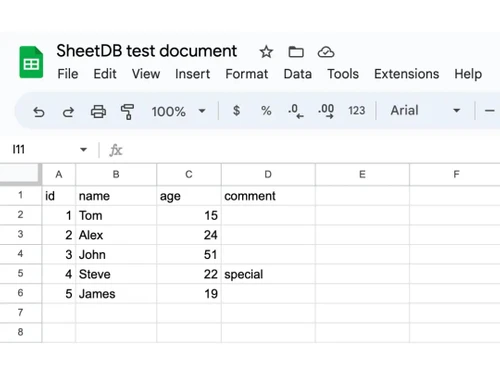Select column F header
The width and height of the screenshot is (500, 375).
(455, 174)
